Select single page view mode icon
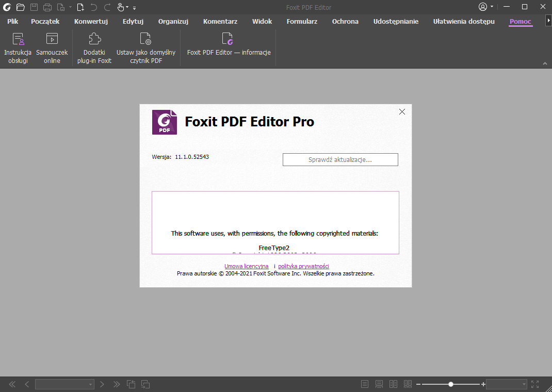Screen dimensions: 552x392 (365, 384)
